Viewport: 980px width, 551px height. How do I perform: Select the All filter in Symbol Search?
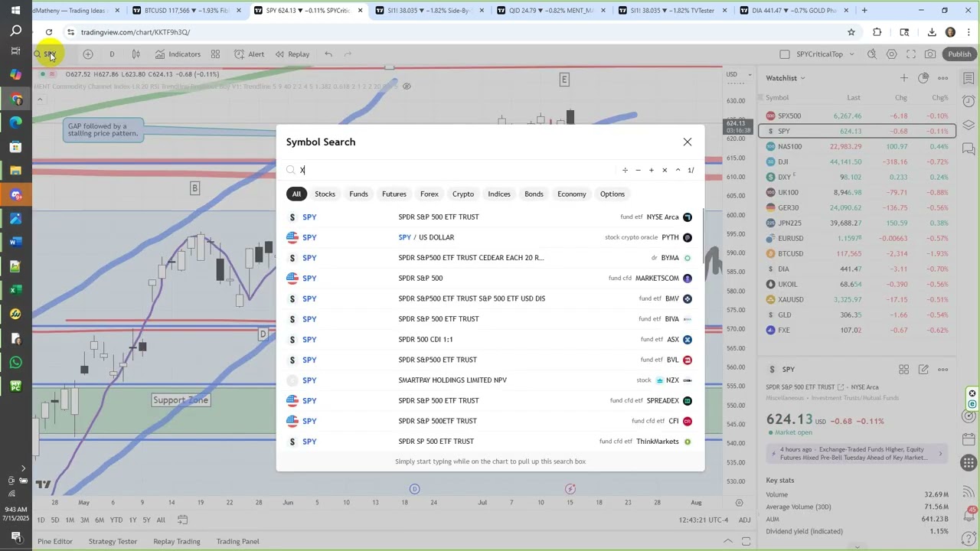click(296, 194)
